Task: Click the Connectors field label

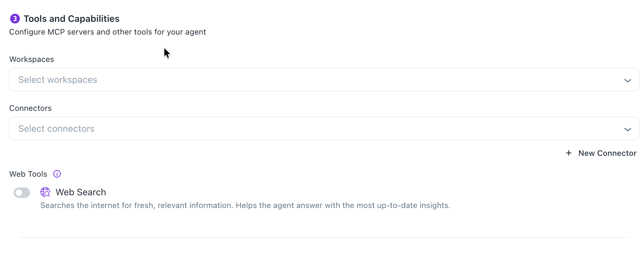Action: tap(30, 108)
